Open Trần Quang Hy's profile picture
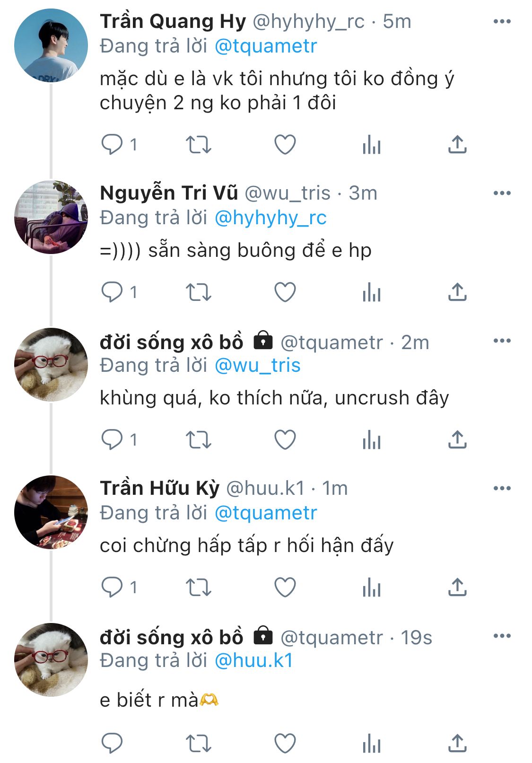The width and height of the screenshot is (532, 763). pyautogui.click(x=51, y=45)
